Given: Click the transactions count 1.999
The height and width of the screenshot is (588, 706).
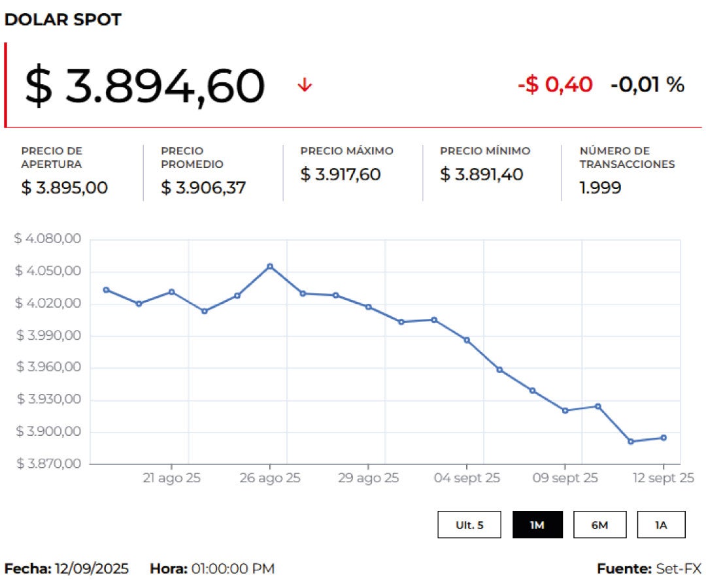Looking at the screenshot, I should pos(600,188).
